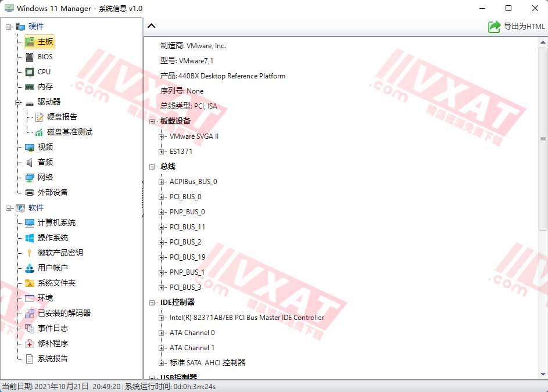Launch 磁盘基准测试 chart icon
This screenshot has width=548, height=392.
coord(39,132)
